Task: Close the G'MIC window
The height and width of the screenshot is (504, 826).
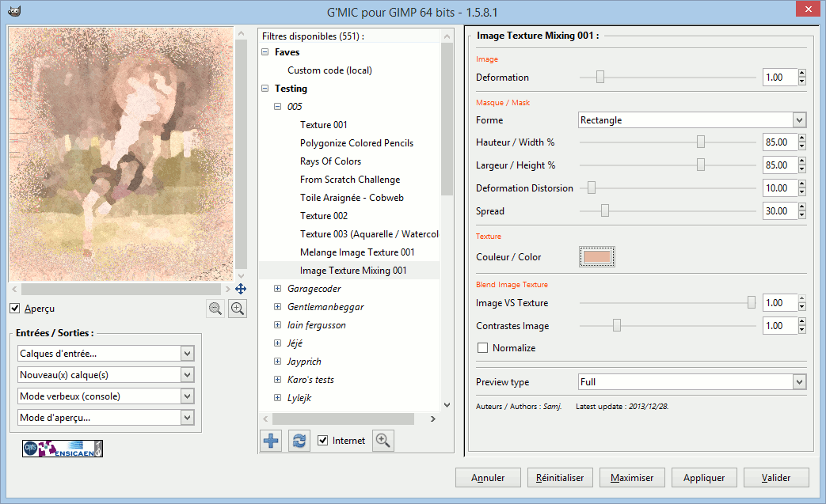Action: (x=808, y=9)
